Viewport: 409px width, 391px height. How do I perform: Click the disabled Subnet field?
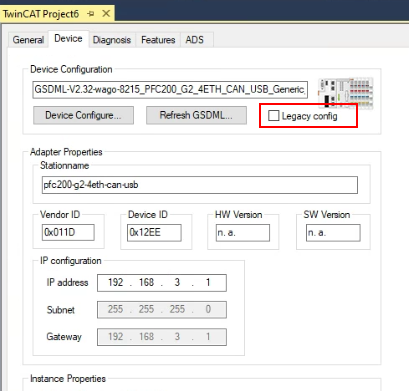coord(162,310)
